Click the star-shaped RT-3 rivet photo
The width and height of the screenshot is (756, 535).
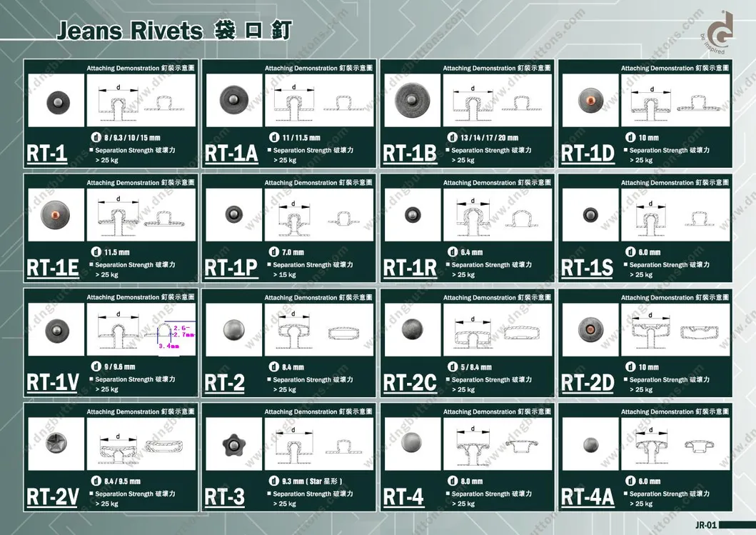pos(235,444)
